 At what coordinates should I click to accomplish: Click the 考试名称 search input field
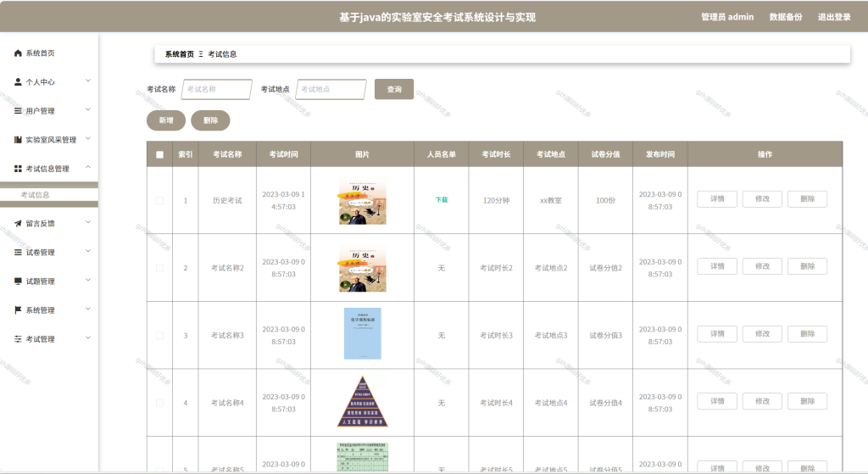(x=217, y=89)
